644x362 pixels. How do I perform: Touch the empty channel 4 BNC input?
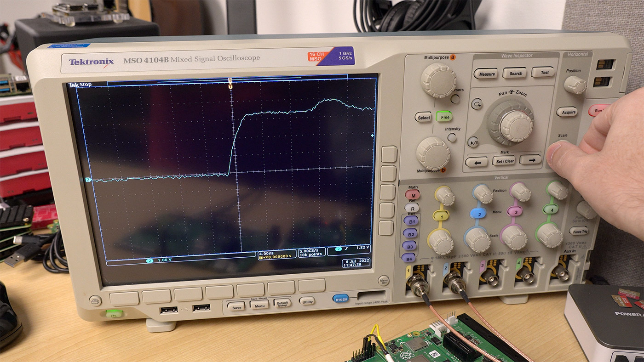(x=525, y=275)
